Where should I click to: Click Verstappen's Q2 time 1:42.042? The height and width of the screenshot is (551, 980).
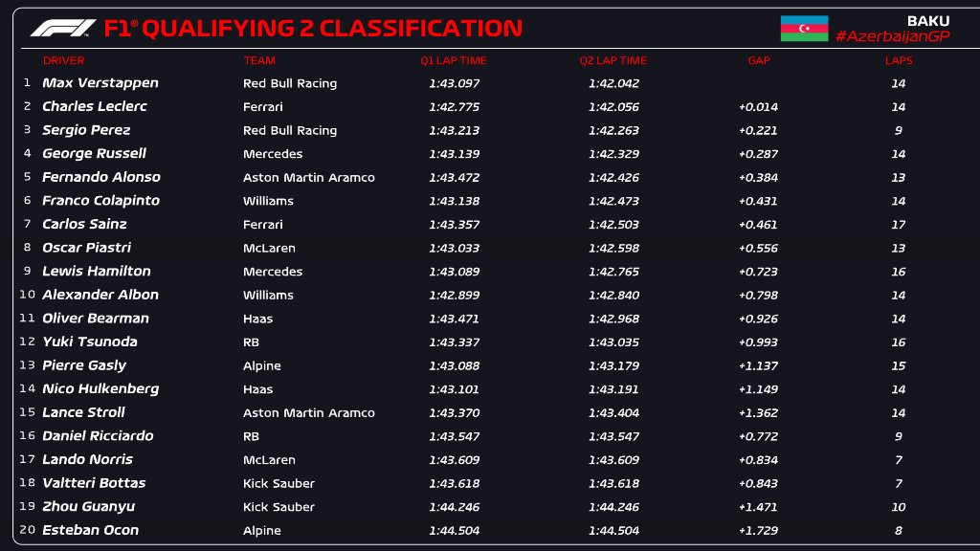pos(613,83)
